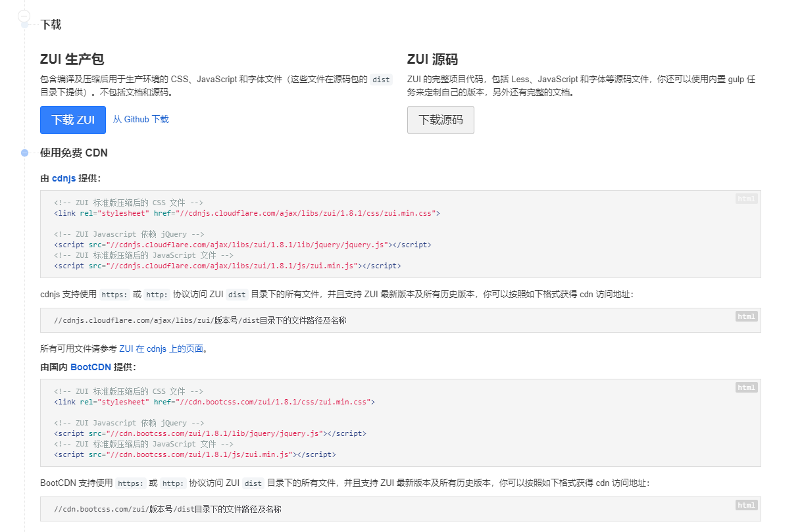This screenshot has height=532, width=802.
Task: Click the cdn.bootcss.com jquery.js script tag line
Action: point(210,433)
